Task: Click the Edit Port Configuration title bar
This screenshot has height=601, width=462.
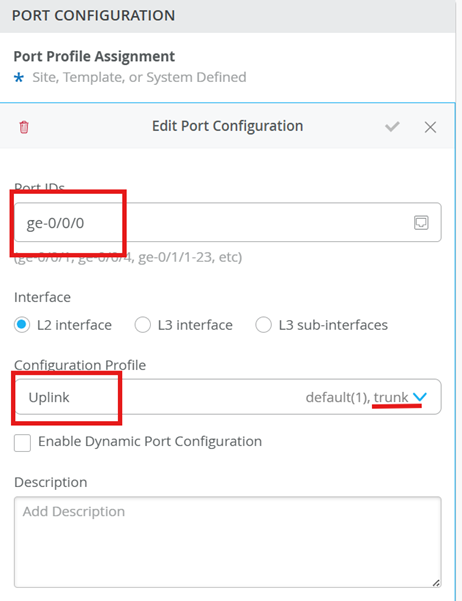Action: pyautogui.click(x=228, y=126)
